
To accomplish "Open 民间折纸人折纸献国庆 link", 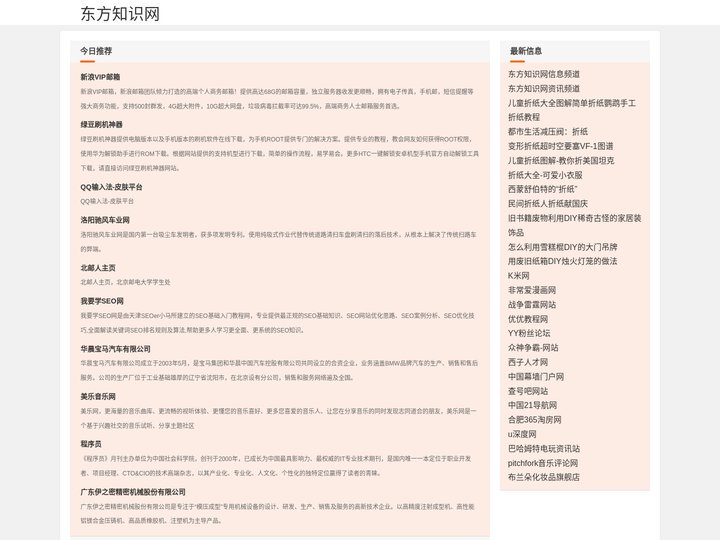I will 548,204.
